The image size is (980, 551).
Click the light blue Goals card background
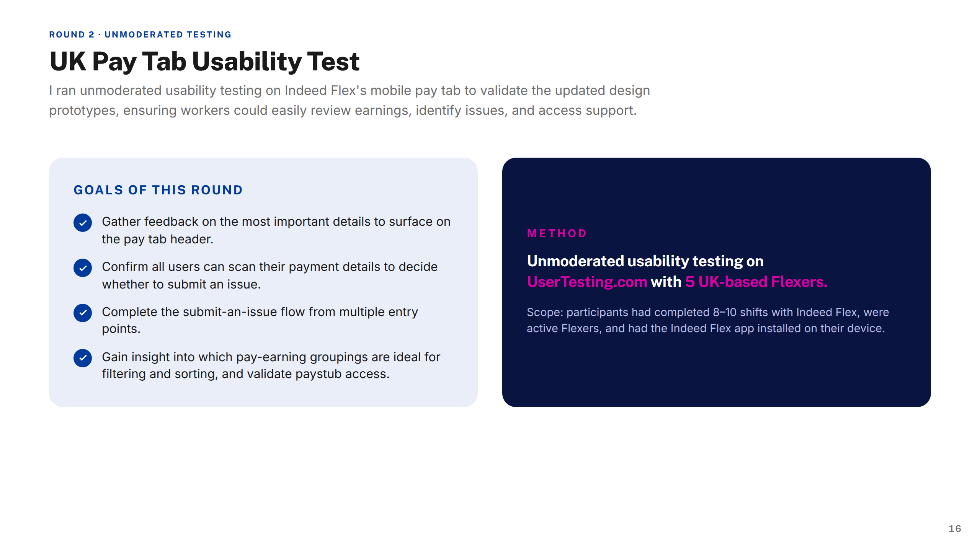click(263, 394)
